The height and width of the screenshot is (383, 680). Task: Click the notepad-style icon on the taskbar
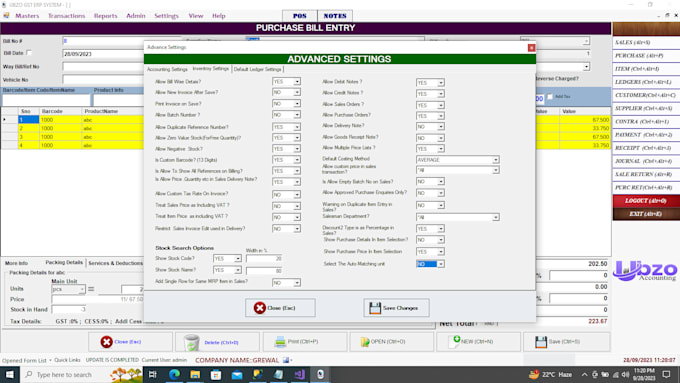click(x=278, y=374)
